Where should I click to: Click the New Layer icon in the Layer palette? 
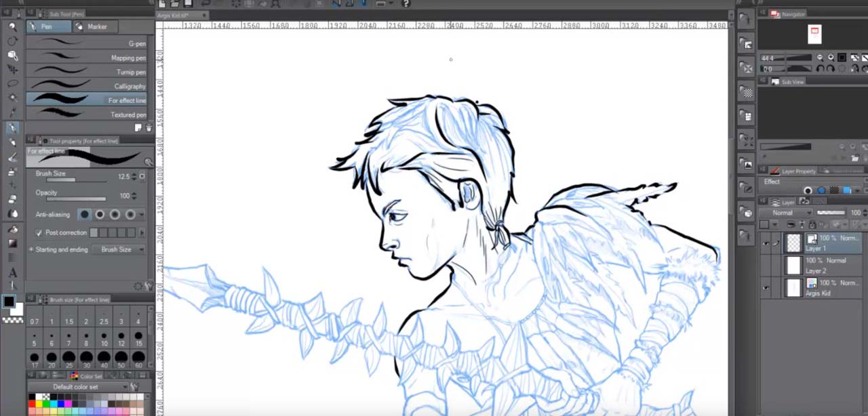(x=835, y=224)
